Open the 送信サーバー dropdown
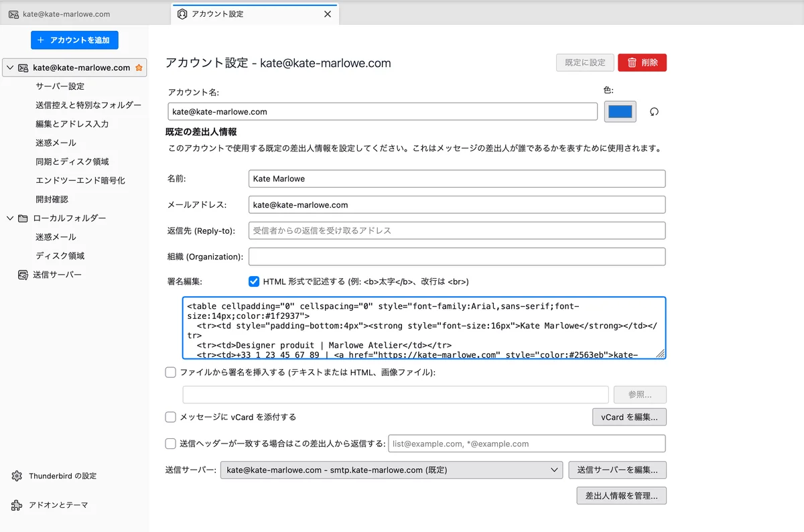Image resolution: width=804 pixels, height=532 pixels. 391,470
